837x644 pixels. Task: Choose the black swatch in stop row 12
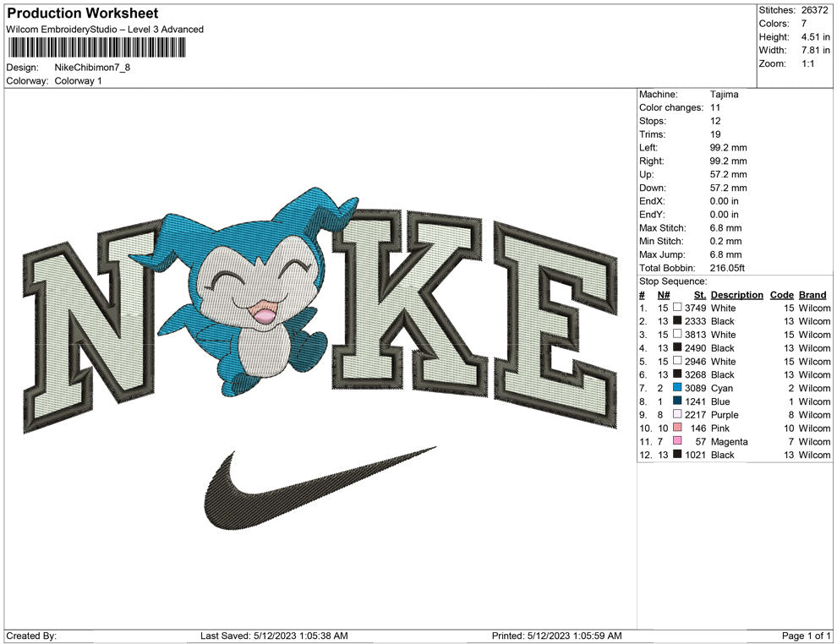pyautogui.click(x=677, y=454)
